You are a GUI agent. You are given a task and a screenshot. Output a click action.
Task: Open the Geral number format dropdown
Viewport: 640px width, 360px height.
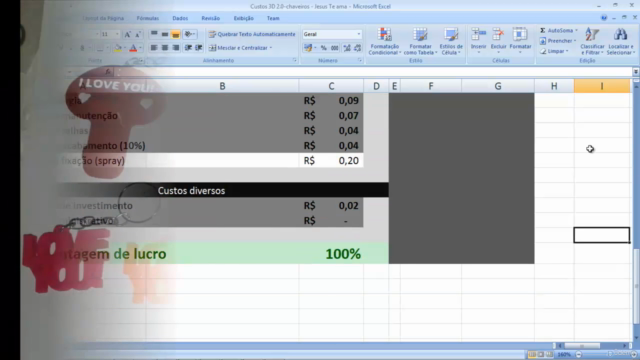(359, 34)
